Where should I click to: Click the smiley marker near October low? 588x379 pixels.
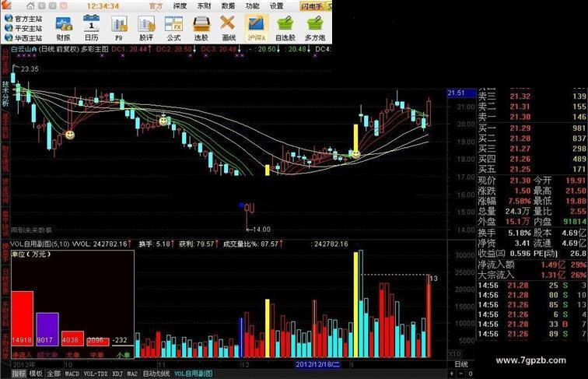70,135
